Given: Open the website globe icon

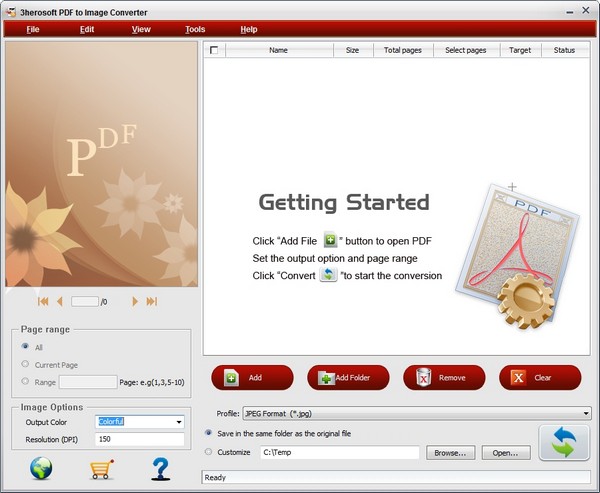Looking at the screenshot, I should pos(43,469).
